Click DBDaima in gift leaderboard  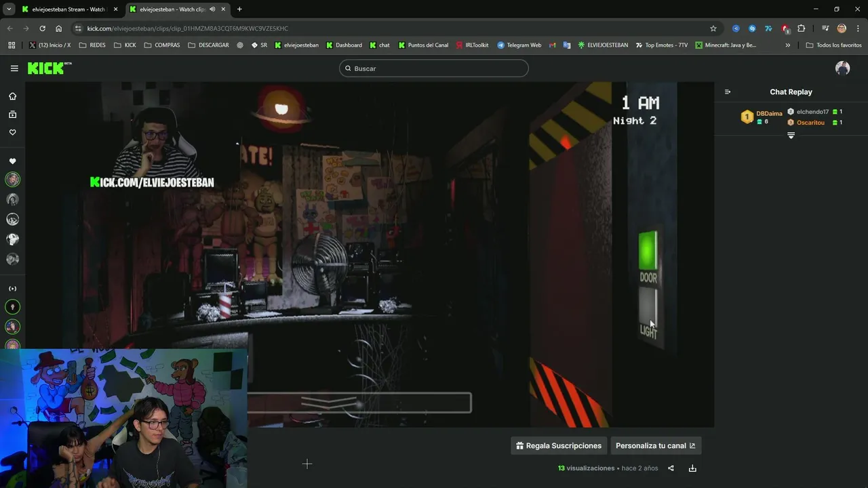pyautogui.click(x=769, y=114)
